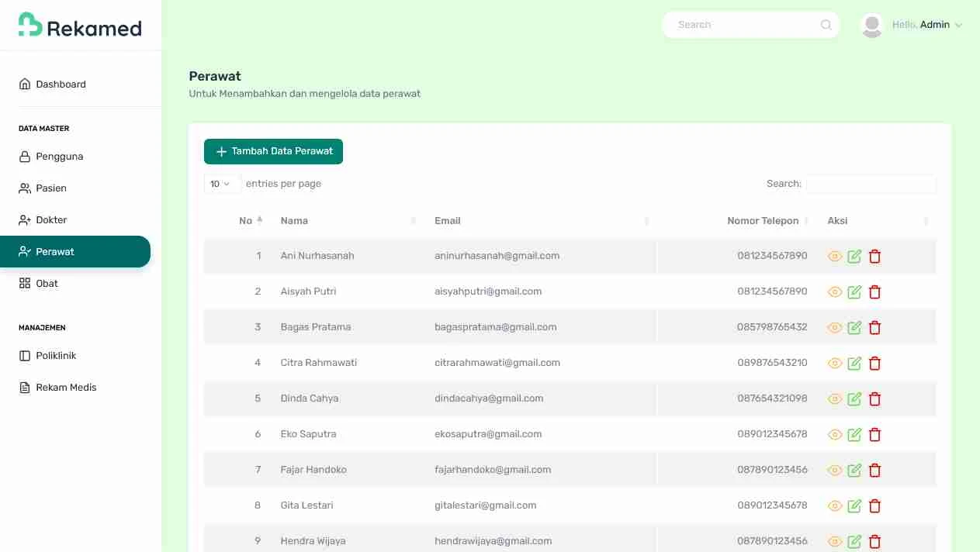
Task: Click the Tambah Data Perawat button
Action: pyautogui.click(x=273, y=151)
